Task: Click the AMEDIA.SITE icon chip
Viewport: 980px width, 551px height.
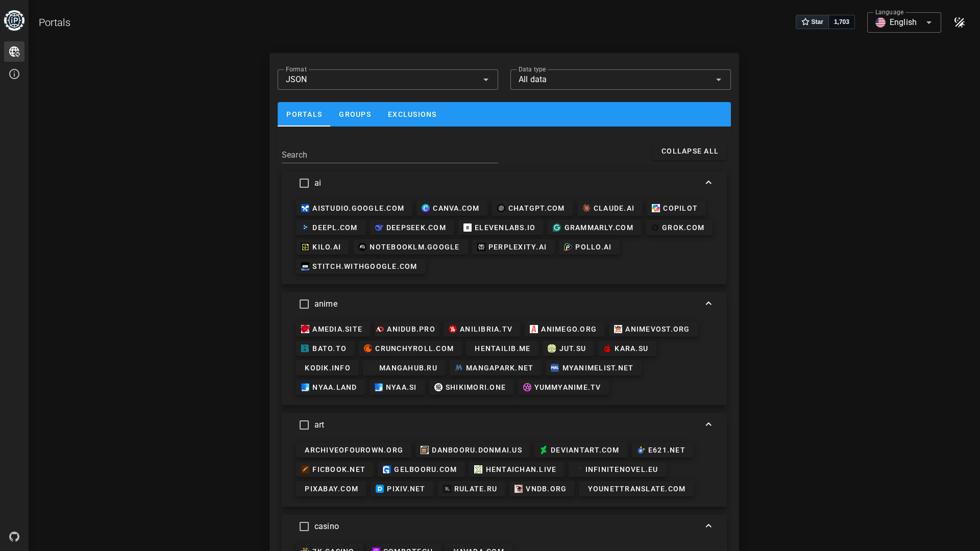Action: pos(333,329)
